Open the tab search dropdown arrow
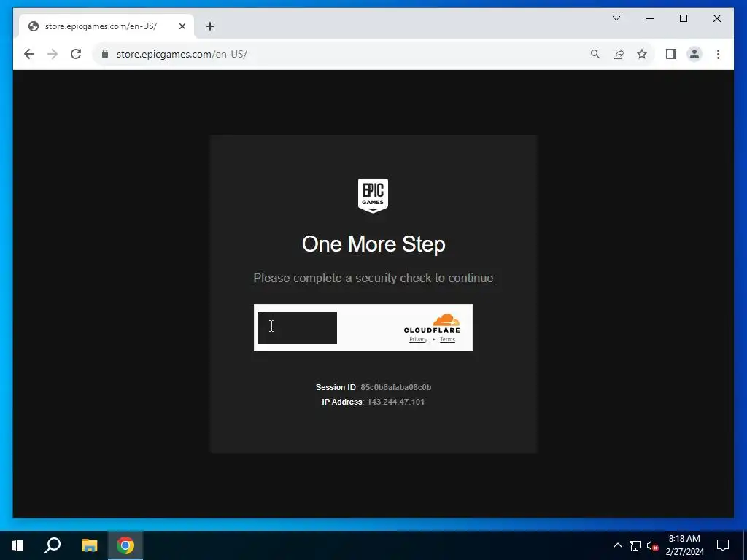The image size is (747, 560). [x=616, y=18]
